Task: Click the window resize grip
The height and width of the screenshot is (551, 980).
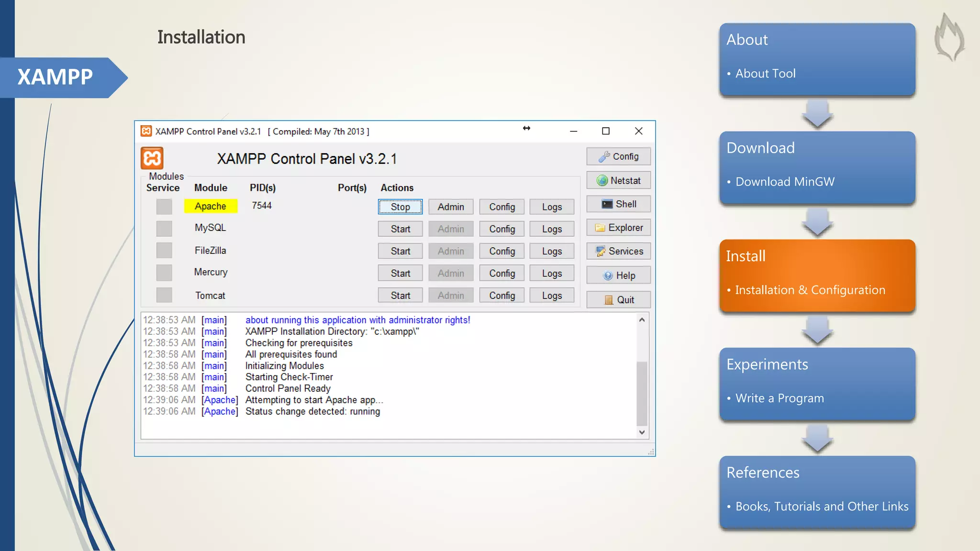Action: point(651,452)
